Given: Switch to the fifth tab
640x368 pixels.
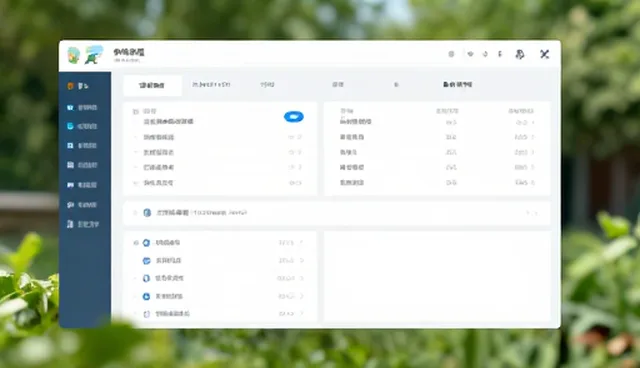Looking at the screenshot, I should click(x=396, y=84).
